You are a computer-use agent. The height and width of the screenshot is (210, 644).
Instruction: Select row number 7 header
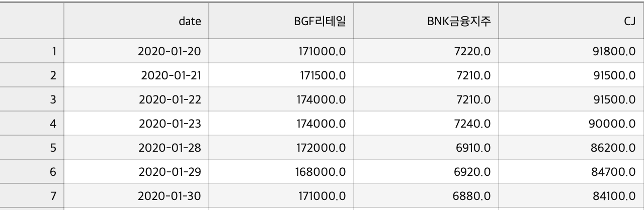pos(32,196)
